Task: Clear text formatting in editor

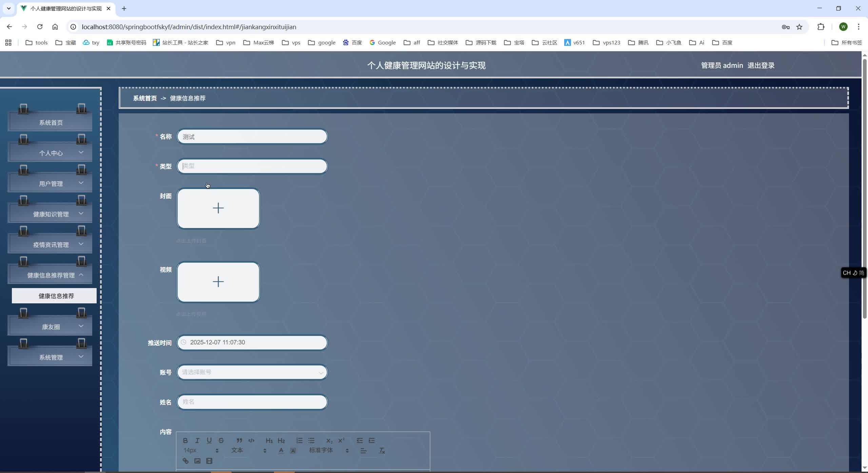Action: pyautogui.click(x=382, y=451)
